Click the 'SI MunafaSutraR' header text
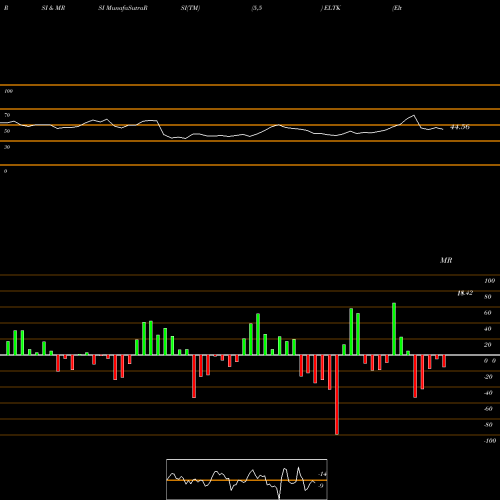Viewport: 500px width, 500px height. pyautogui.click(x=123, y=8)
